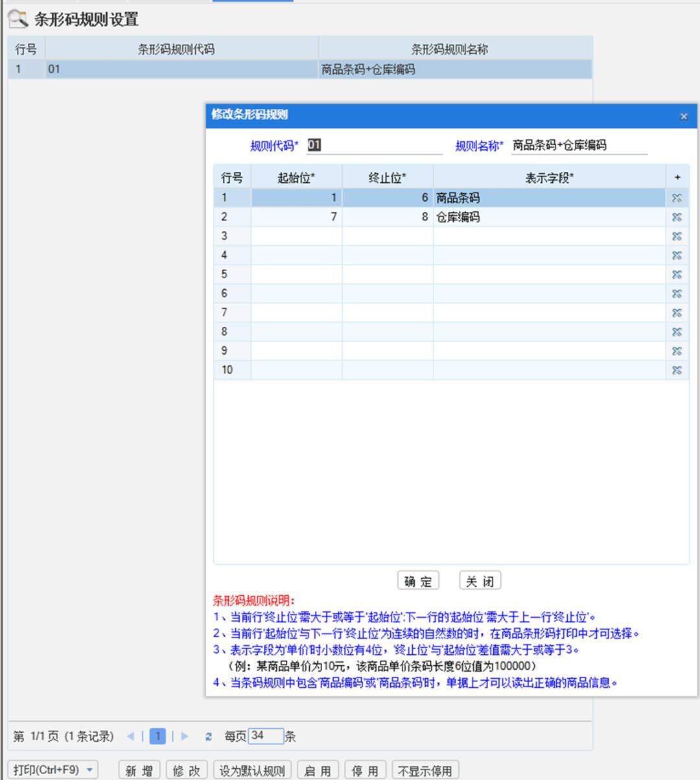Focus the 规则代码 input field
Image resolution: width=700 pixels, height=780 pixels.
pos(373,145)
